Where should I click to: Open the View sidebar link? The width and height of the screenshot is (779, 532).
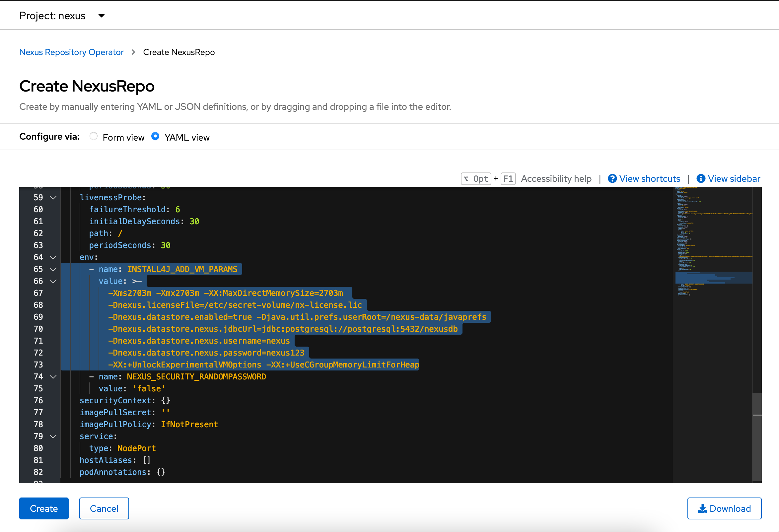click(x=734, y=178)
